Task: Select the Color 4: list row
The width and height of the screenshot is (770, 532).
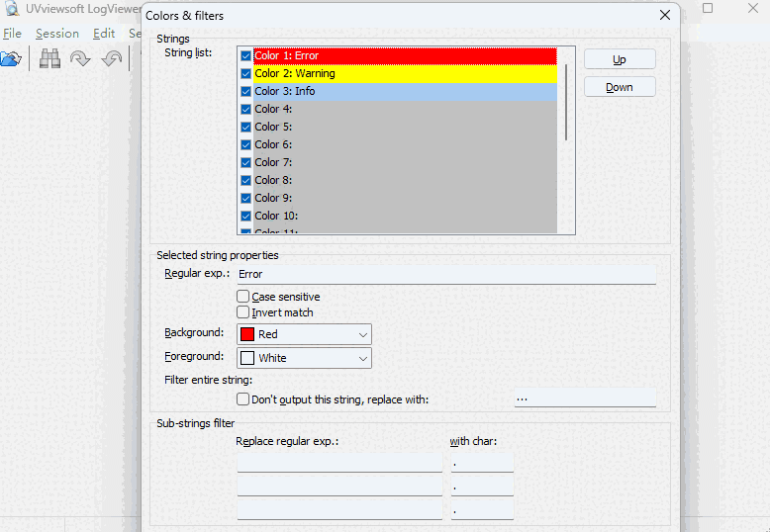Action: click(x=405, y=109)
